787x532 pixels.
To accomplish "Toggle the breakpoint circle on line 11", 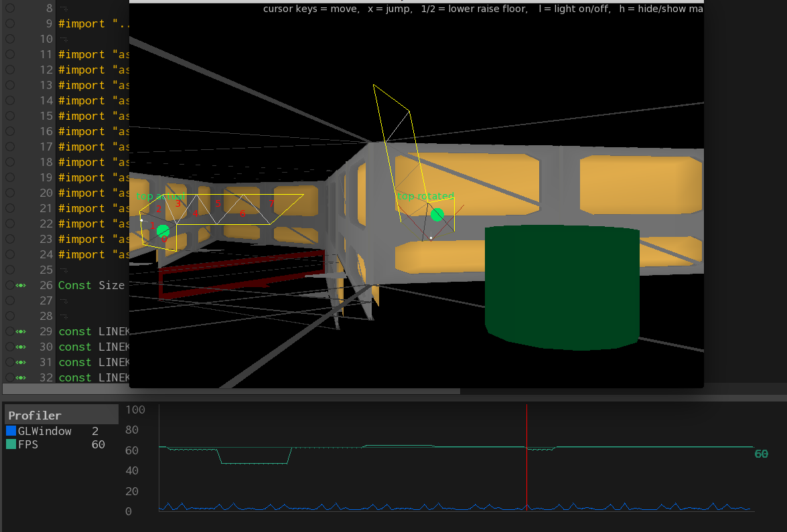I will tap(9, 54).
